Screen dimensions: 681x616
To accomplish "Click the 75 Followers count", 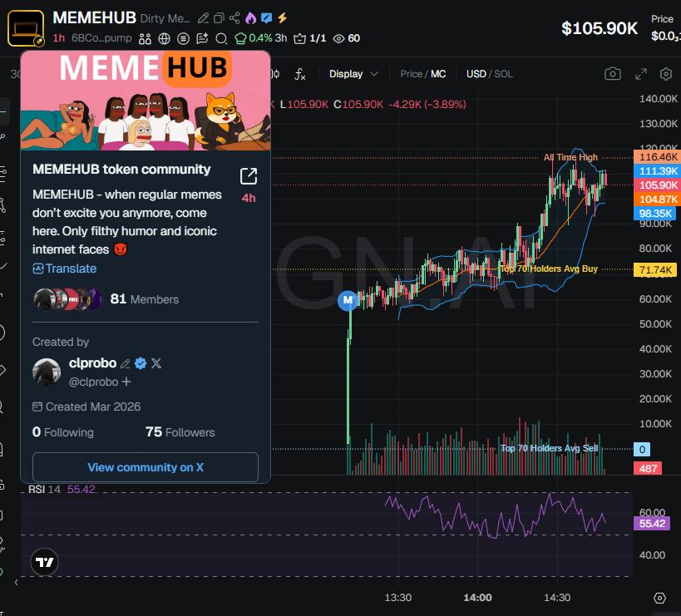I will (x=180, y=432).
